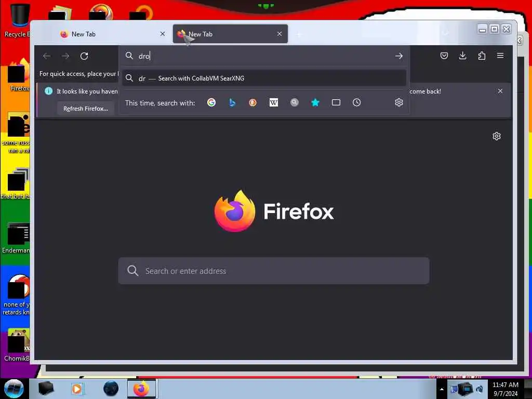Screen dimensions: 532x399
Task: Dismiss the refresh notification bar
Action: tap(500, 91)
